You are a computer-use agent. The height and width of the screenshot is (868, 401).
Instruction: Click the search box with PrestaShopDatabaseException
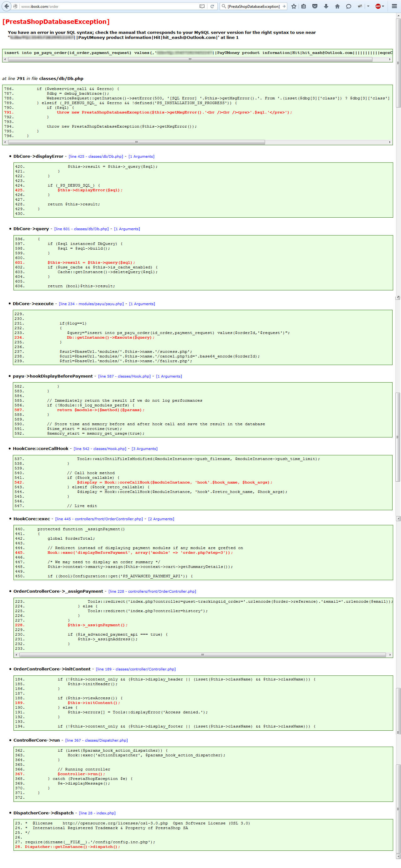(x=254, y=6)
